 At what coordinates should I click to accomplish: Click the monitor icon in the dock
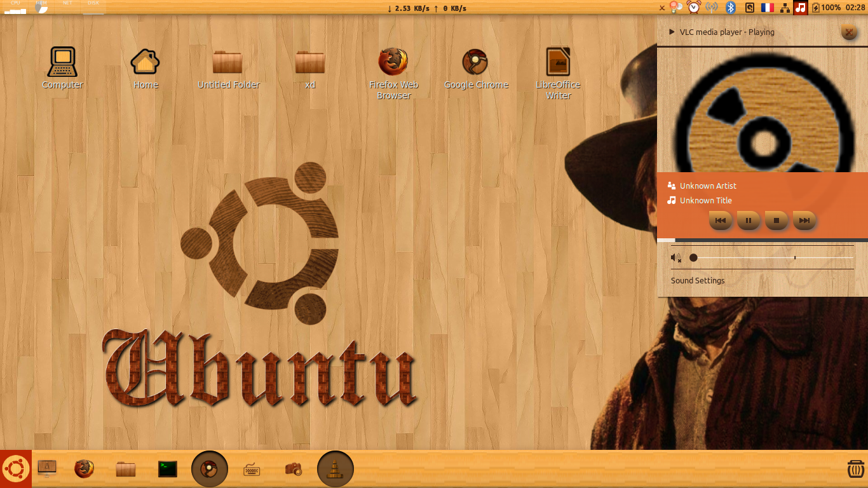pos(46,469)
